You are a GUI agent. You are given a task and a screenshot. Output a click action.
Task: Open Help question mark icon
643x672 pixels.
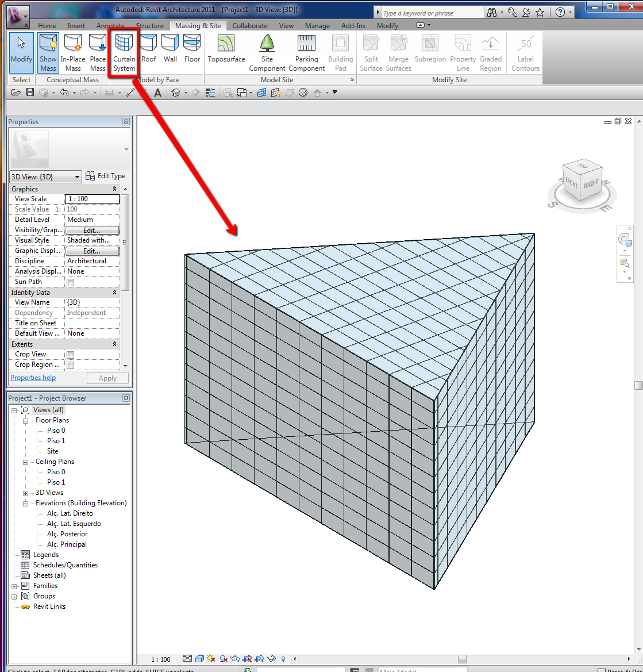click(560, 13)
